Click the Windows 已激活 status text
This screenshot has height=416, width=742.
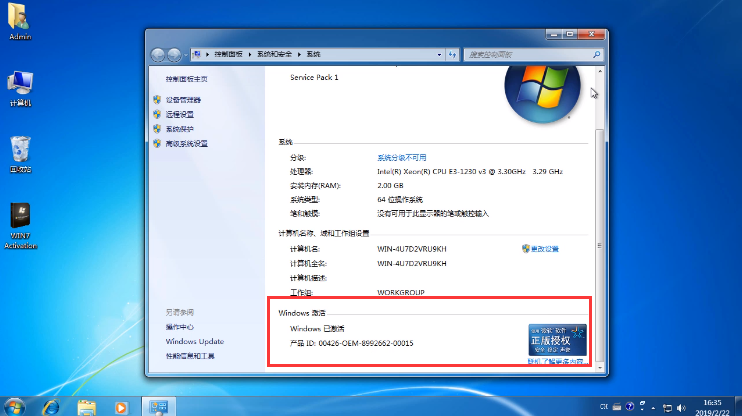317,328
